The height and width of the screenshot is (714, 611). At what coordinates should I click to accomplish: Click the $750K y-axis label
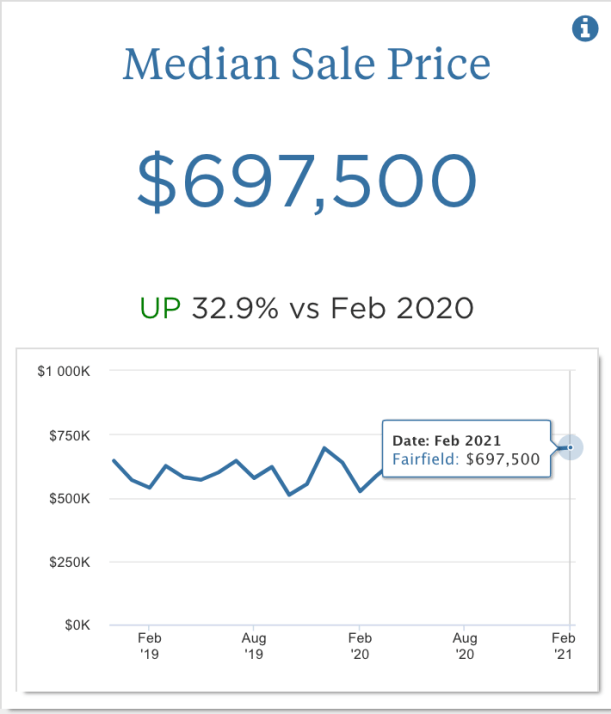(70, 435)
